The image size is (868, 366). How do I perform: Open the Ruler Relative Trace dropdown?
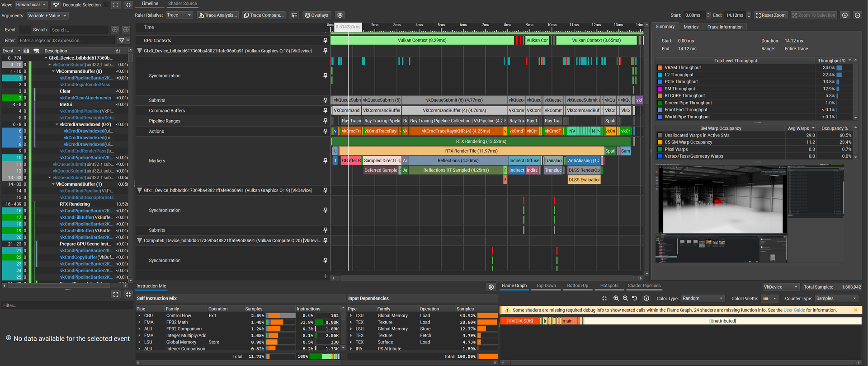[179, 15]
